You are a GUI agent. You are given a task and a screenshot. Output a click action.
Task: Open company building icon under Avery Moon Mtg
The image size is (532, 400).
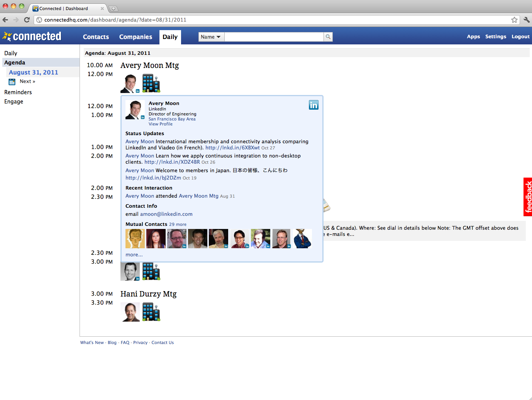click(151, 83)
